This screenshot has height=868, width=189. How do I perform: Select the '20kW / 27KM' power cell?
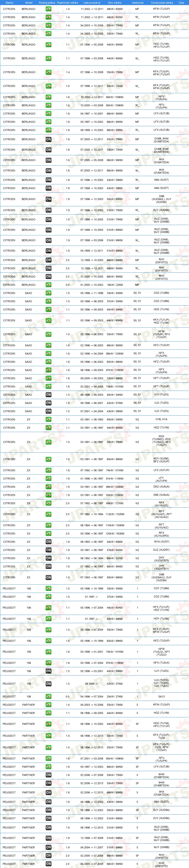pos(115,697)
